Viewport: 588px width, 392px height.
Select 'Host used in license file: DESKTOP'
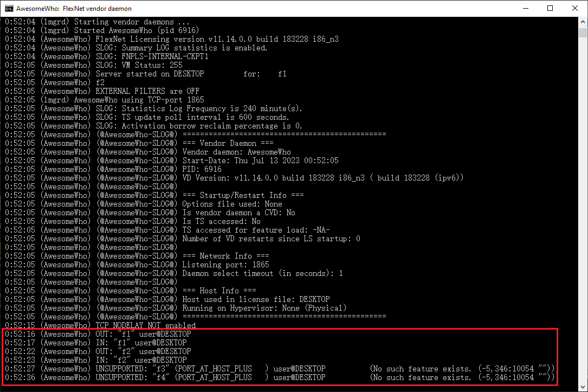coord(256,299)
